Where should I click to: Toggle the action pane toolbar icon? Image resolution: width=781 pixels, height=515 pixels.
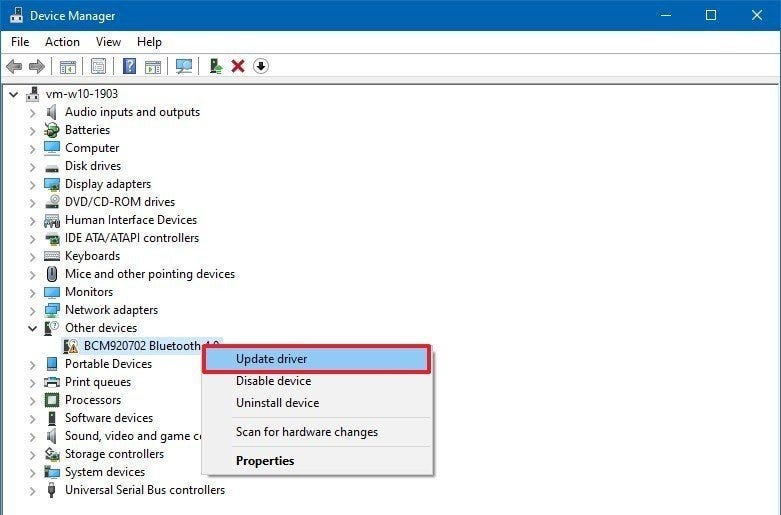coord(153,66)
